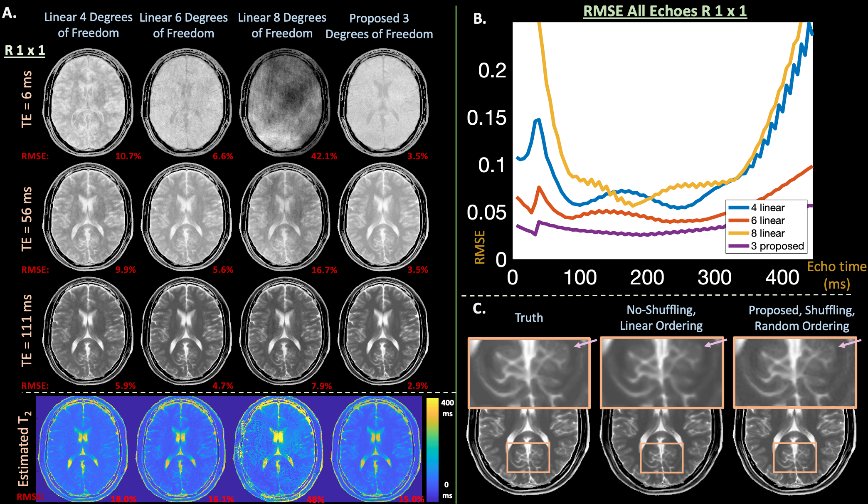Click the '6 linear' legend entry
This screenshot has height=504, width=868.
pos(767,220)
